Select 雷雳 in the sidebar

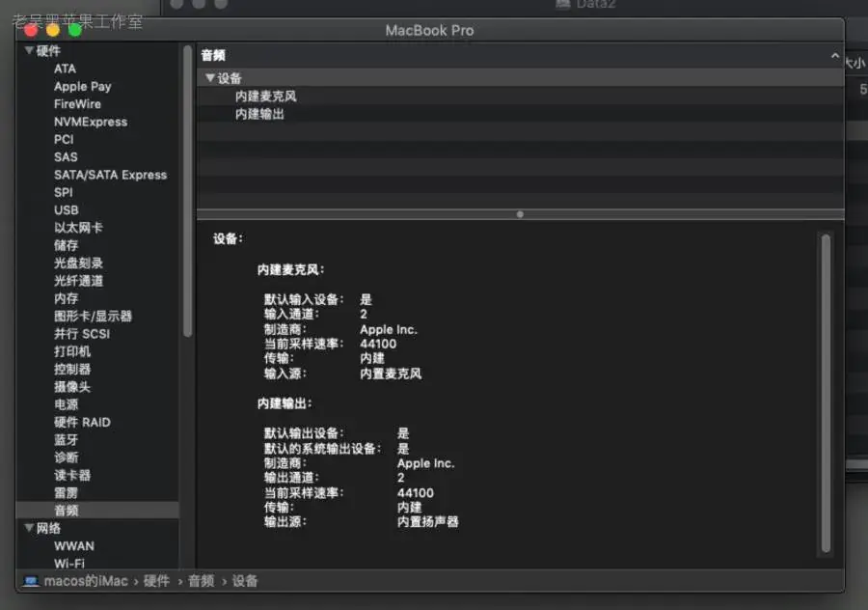click(66, 493)
